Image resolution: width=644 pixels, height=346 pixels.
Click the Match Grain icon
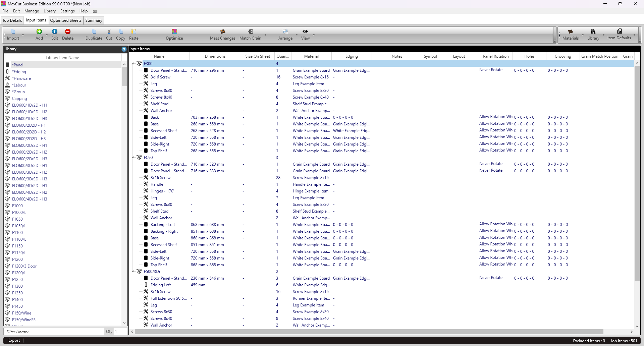pos(251,32)
